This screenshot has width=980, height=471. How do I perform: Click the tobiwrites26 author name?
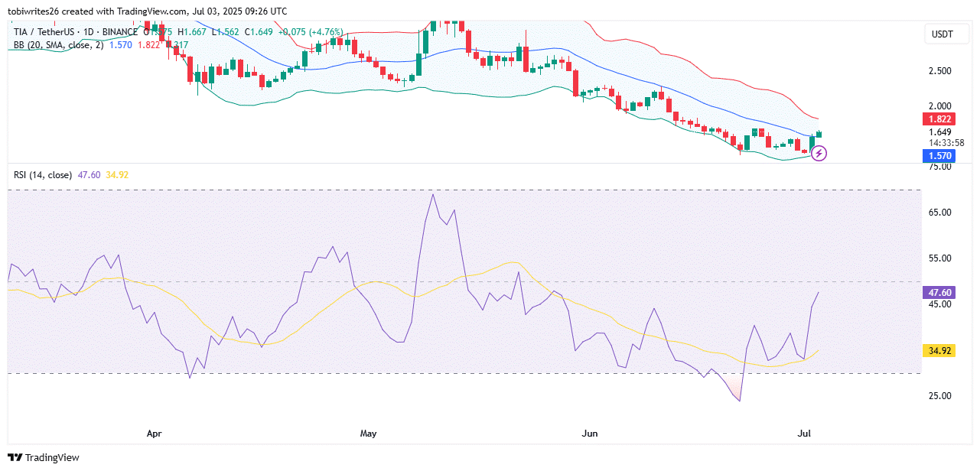point(35,11)
